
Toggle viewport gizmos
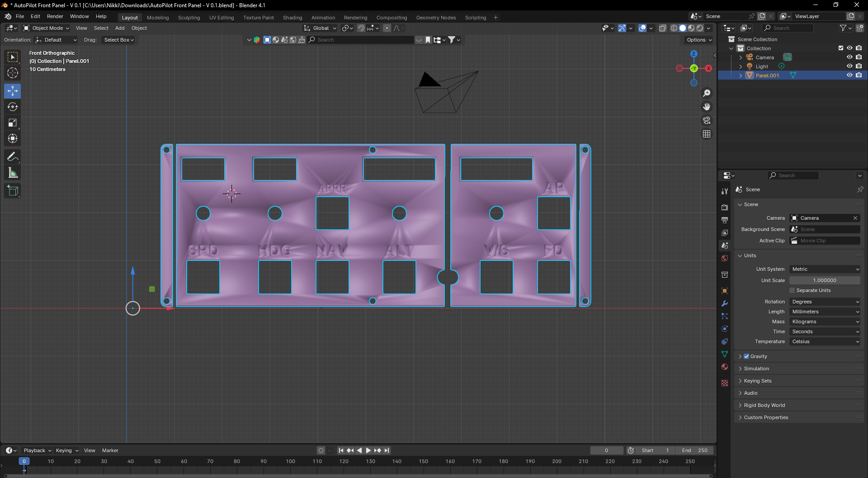[x=622, y=28]
